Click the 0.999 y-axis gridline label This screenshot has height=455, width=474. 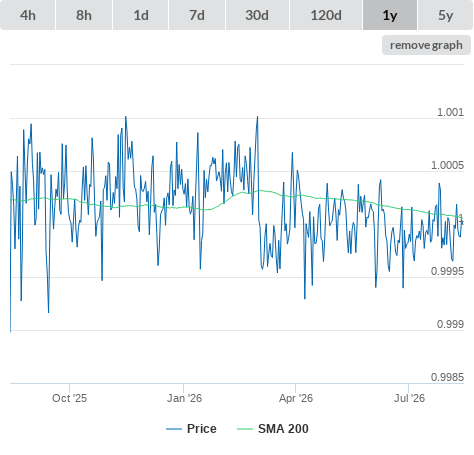pyautogui.click(x=450, y=324)
